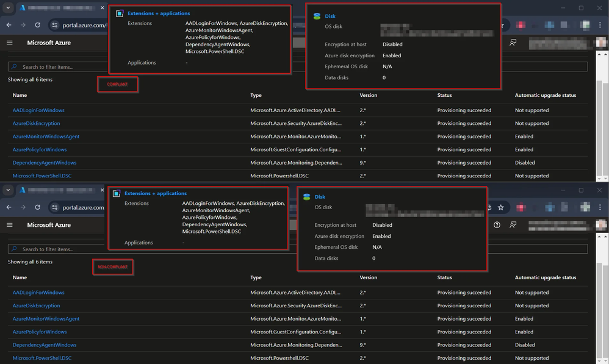
Task: Open tab search chevron in top browser window
Action: 8,8
